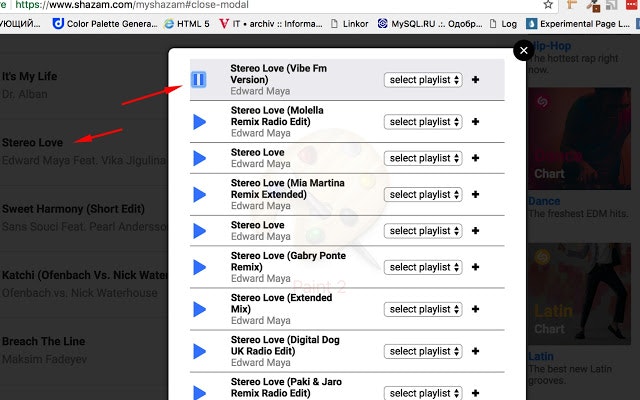
Task: Open red browser extension icon in toolbar
Action: [631, 4]
